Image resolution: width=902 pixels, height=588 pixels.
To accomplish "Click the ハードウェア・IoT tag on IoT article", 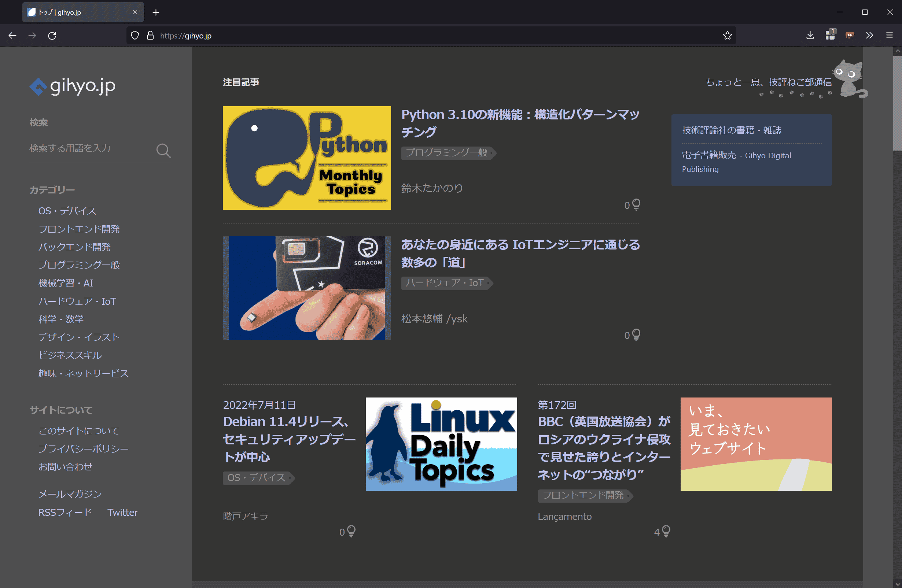I will coord(446,283).
